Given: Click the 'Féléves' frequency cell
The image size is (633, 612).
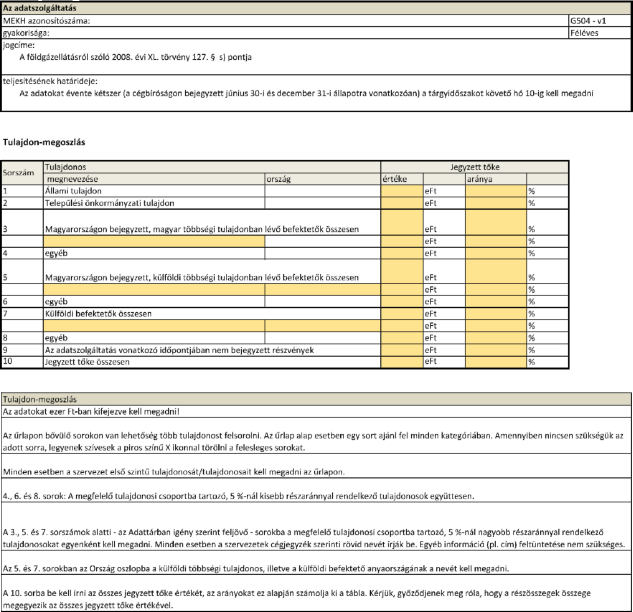Looking at the screenshot, I should [x=599, y=33].
